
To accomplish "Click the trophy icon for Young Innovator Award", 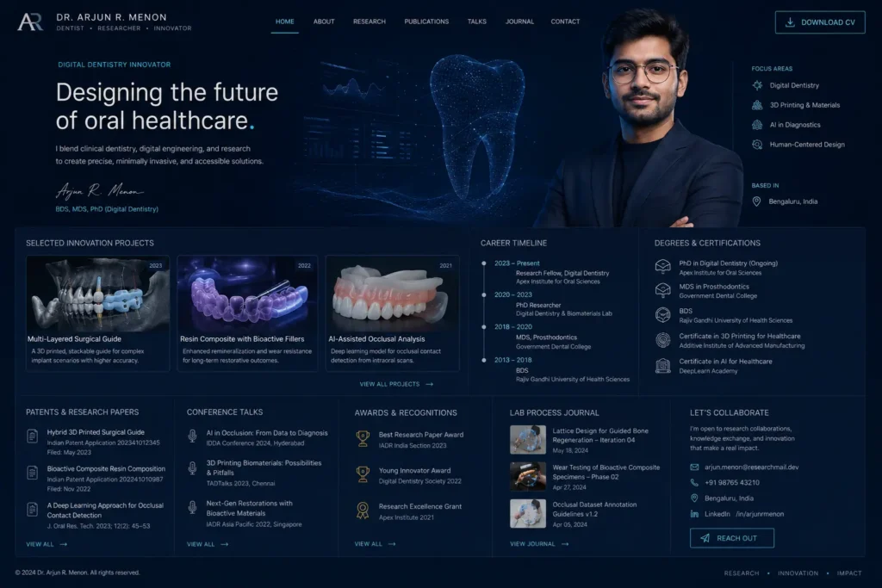I will [x=363, y=475].
